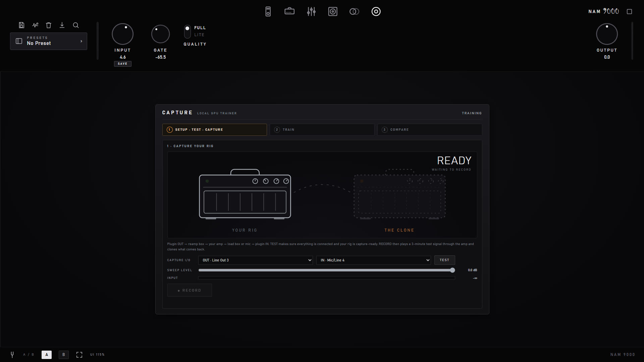This screenshot has width=644, height=362.
Task: Click the fullscreen expand icon in bottom bar
Action: pos(79,355)
